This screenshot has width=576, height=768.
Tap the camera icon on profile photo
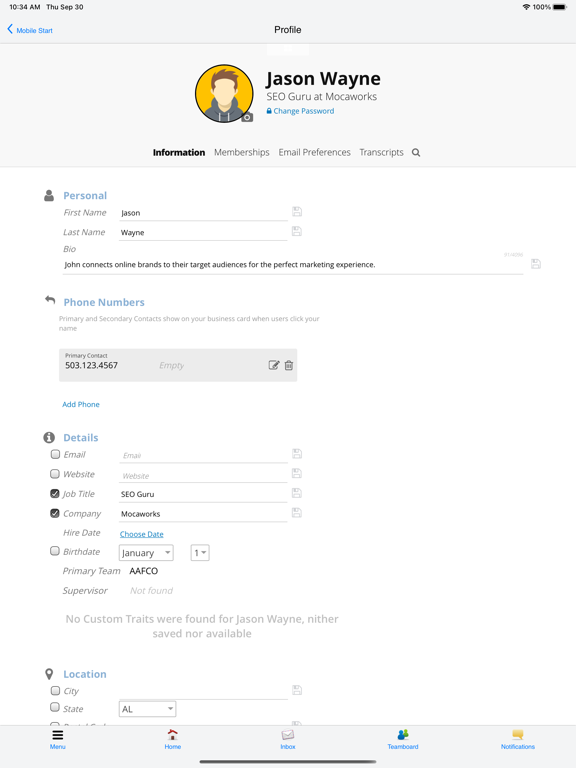(247, 117)
